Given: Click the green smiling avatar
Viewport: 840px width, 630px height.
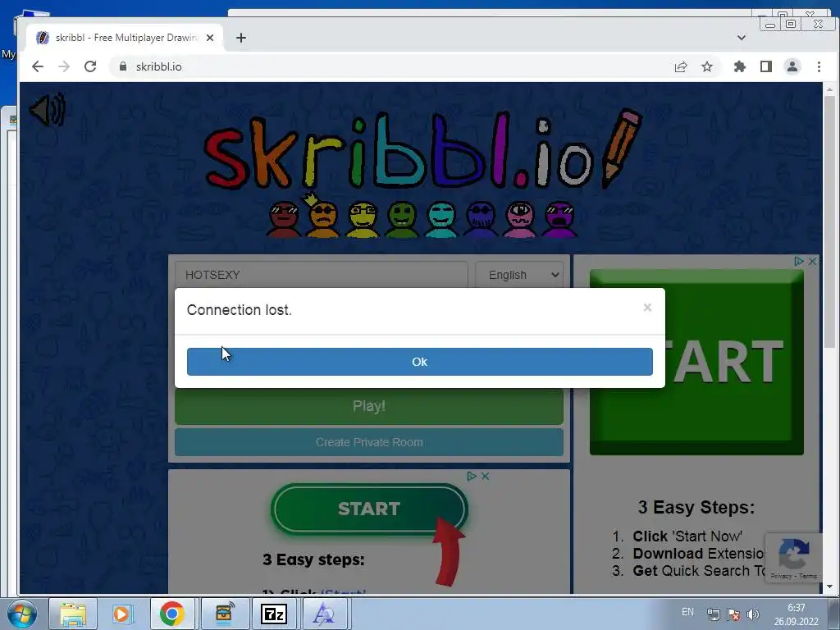Looking at the screenshot, I should [x=402, y=220].
